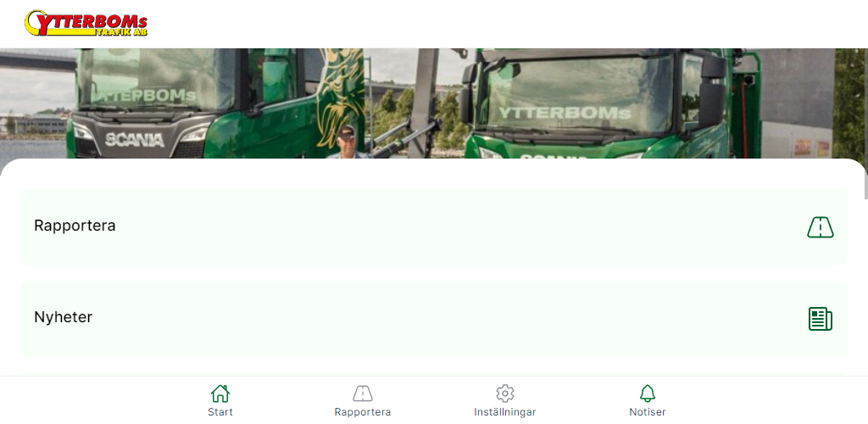The width and height of the screenshot is (868, 424).
Task: Go to the Notiser tab label
Action: pyautogui.click(x=647, y=412)
